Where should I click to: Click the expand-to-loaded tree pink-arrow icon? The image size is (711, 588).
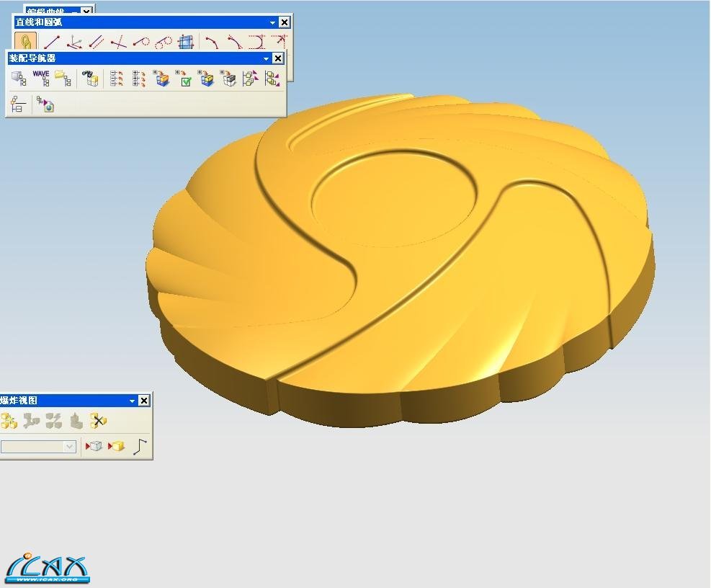pos(250,78)
